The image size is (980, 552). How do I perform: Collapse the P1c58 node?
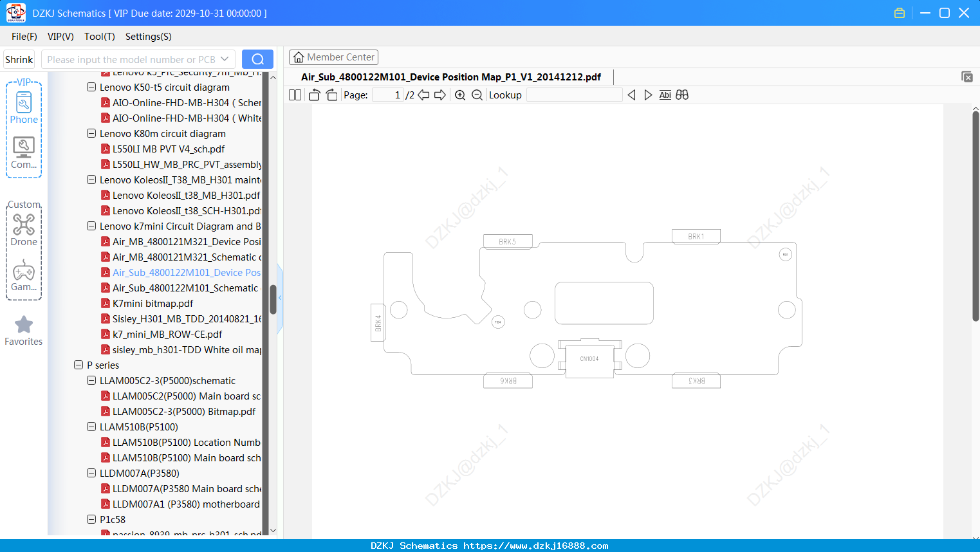click(x=91, y=519)
